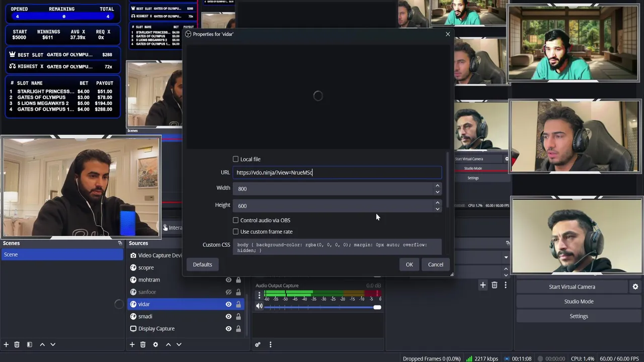Toggle lock on smadi source

[238, 316]
